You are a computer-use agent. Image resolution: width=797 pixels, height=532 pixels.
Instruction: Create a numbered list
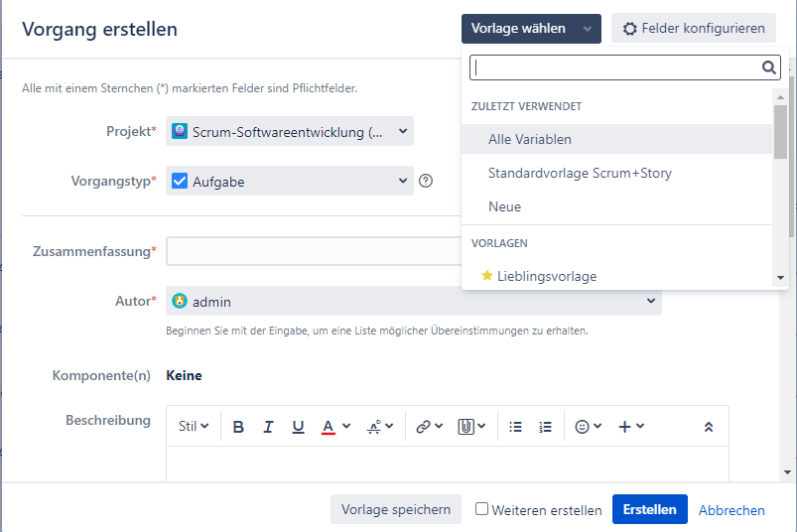[x=545, y=427]
